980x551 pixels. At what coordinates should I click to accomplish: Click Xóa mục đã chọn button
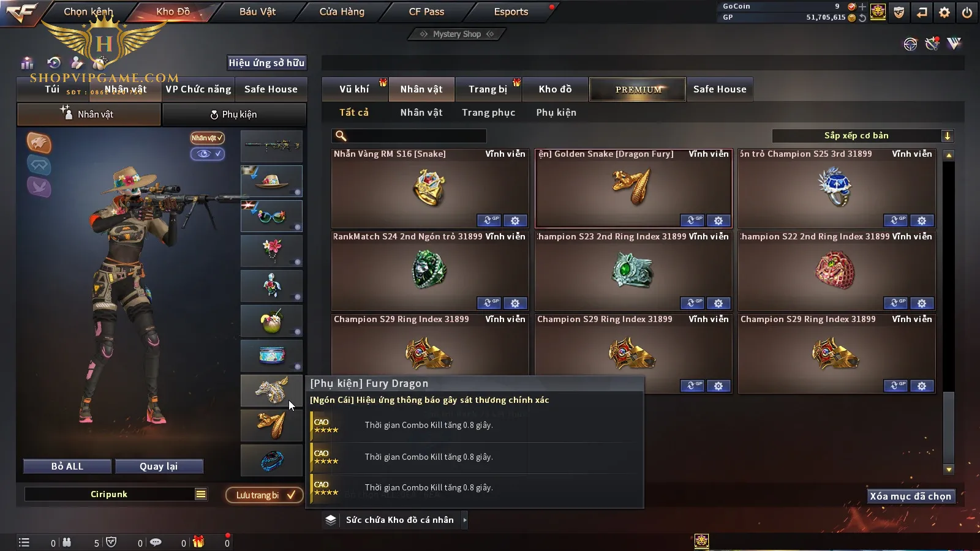pyautogui.click(x=911, y=497)
